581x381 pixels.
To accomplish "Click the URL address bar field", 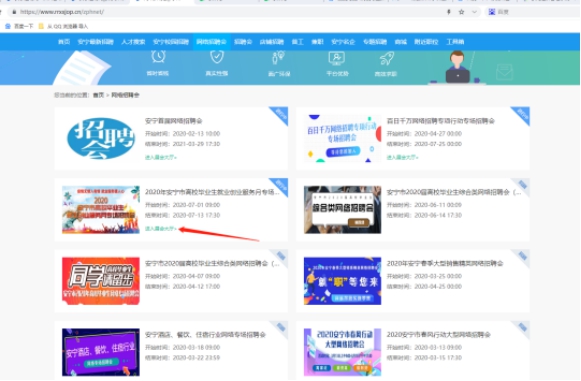I will (230, 12).
